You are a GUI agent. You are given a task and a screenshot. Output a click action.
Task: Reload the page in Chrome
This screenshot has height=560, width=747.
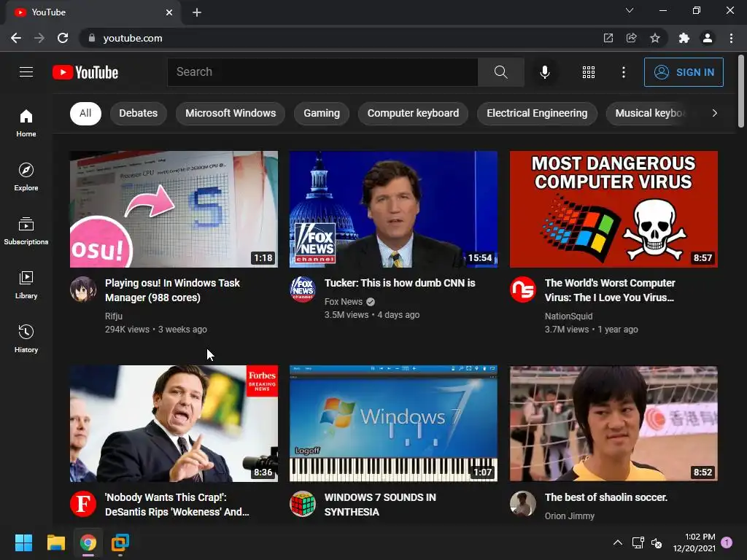tap(63, 38)
